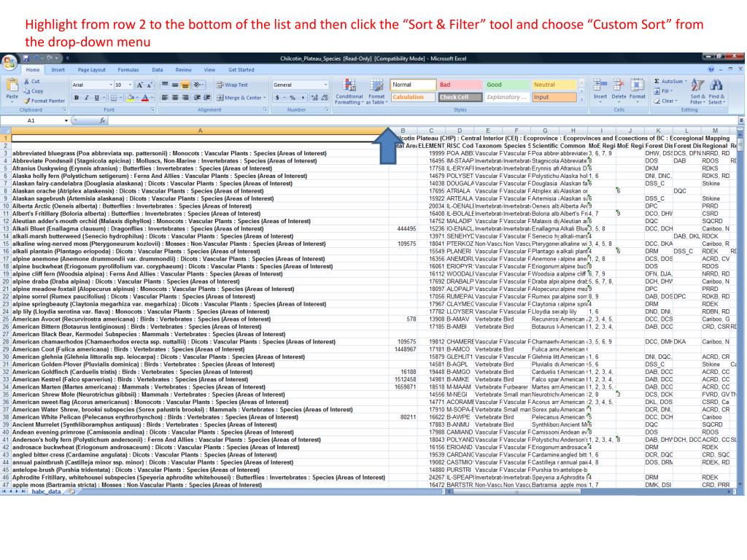Viewport: 747px width, 560px height.
Task: Apply Accounting dollar number format
Action: point(277,98)
